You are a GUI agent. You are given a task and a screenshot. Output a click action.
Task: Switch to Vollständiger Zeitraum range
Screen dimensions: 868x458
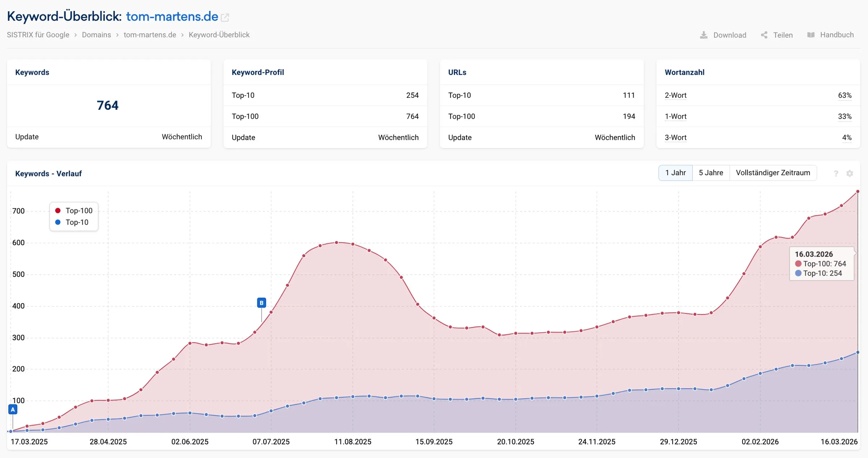pyautogui.click(x=773, y=173)
